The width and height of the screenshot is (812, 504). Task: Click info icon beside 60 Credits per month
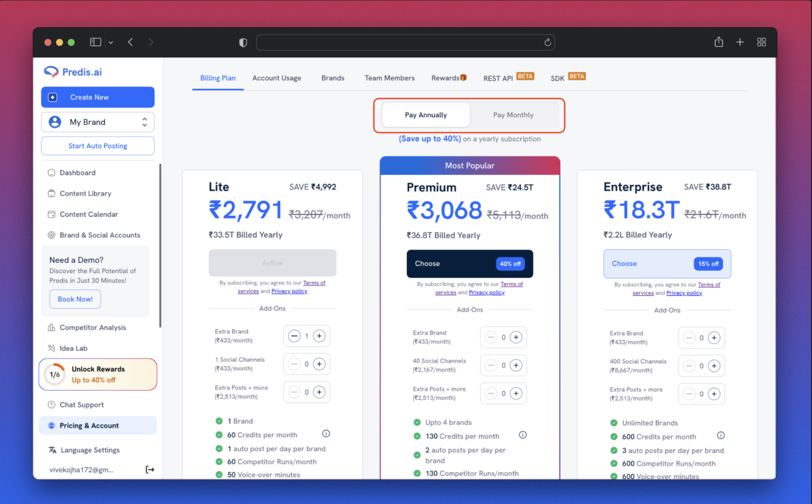coord(326,433)
